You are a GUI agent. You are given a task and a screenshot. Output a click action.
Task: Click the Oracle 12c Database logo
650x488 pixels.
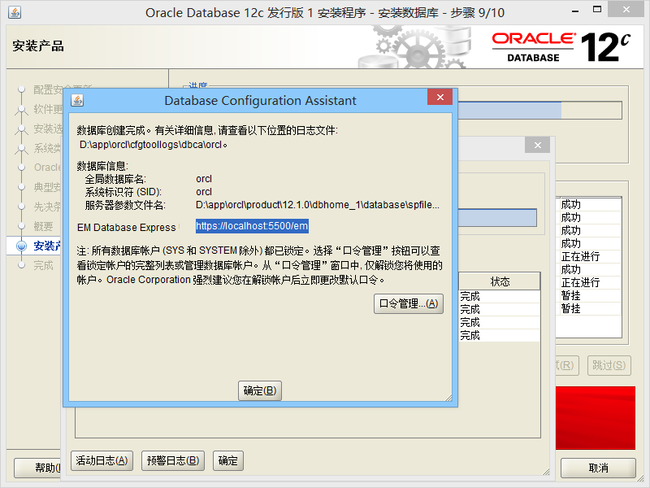561,47
